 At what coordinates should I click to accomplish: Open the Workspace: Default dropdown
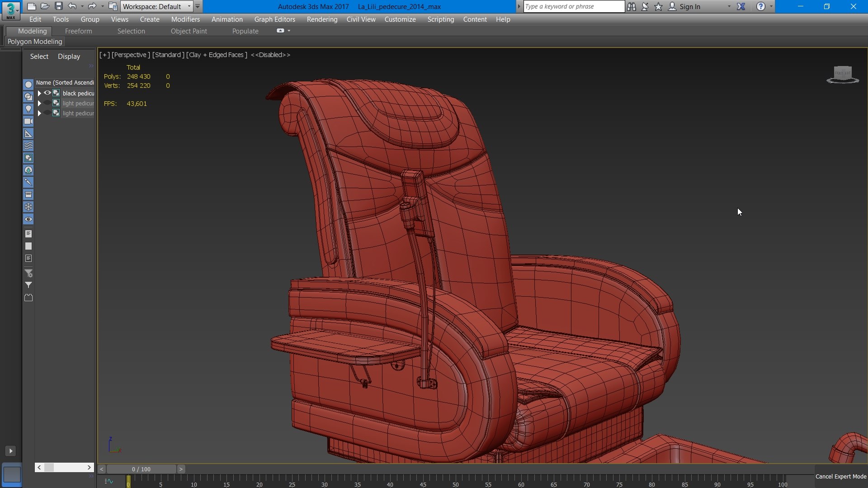click(x=157, y=6)
